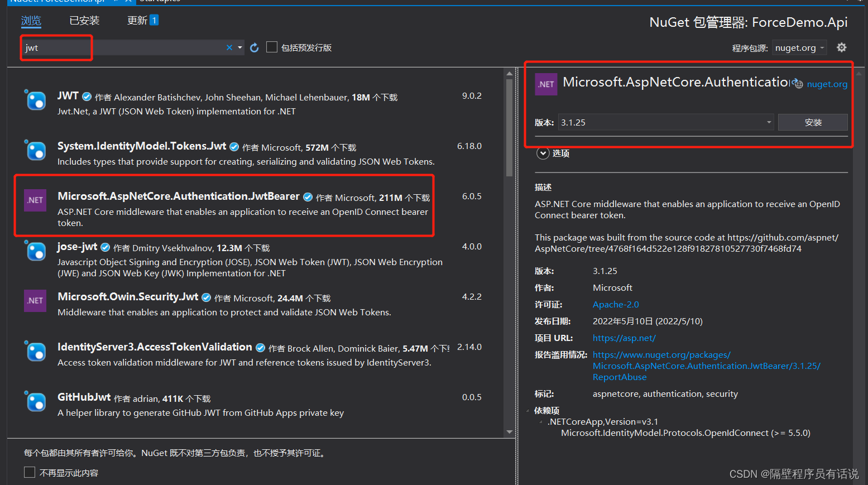Click the jose-jwt package icon

36,251
